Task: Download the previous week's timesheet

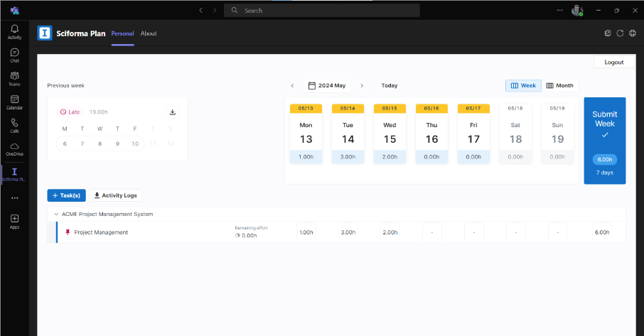Action: pos(173,112)
